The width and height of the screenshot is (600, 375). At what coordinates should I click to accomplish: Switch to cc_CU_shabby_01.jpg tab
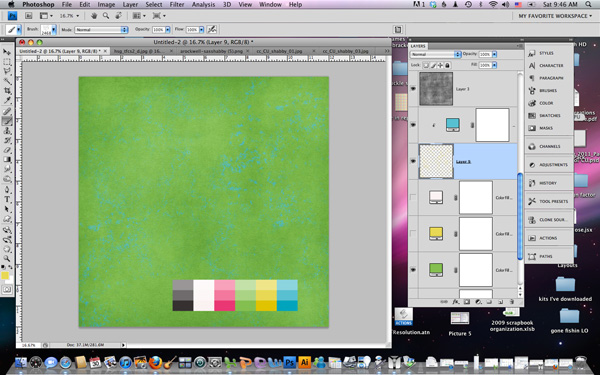(x=279, y=51)
